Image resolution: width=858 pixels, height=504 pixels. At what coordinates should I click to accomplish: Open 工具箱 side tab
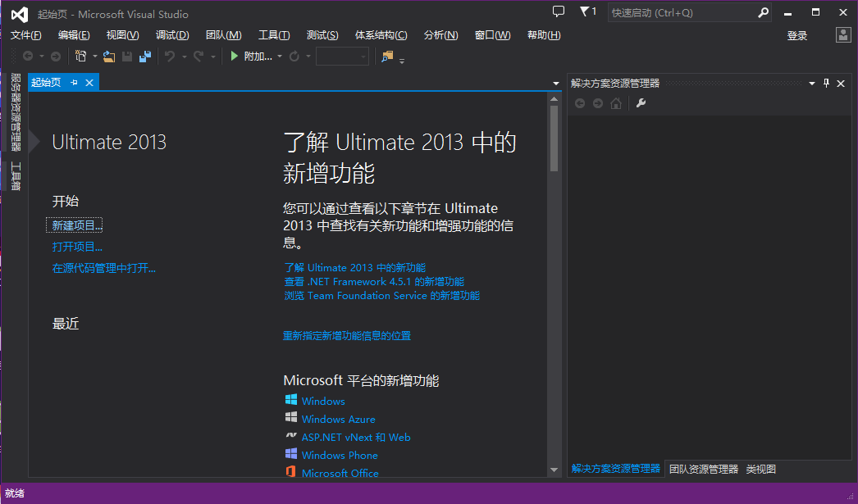tap(16, 176)
